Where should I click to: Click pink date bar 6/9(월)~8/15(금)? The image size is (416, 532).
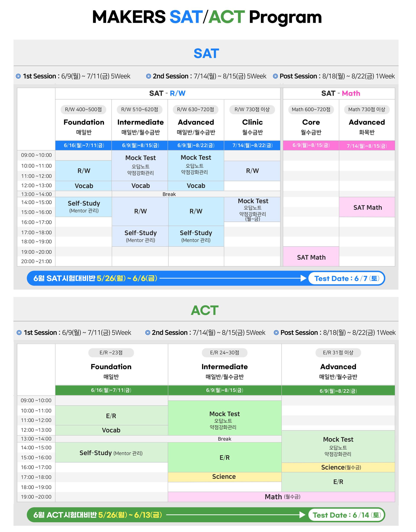tap(311, 145)
